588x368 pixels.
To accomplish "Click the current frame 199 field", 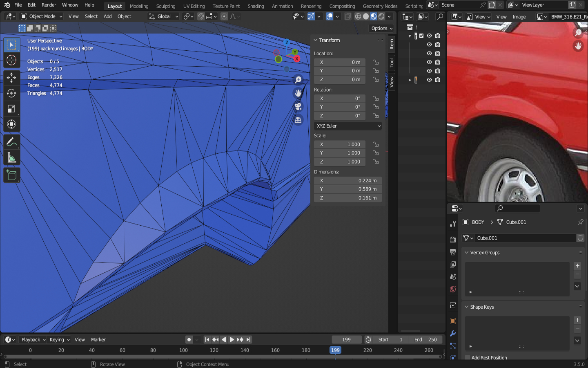I will tap(347, 340).
